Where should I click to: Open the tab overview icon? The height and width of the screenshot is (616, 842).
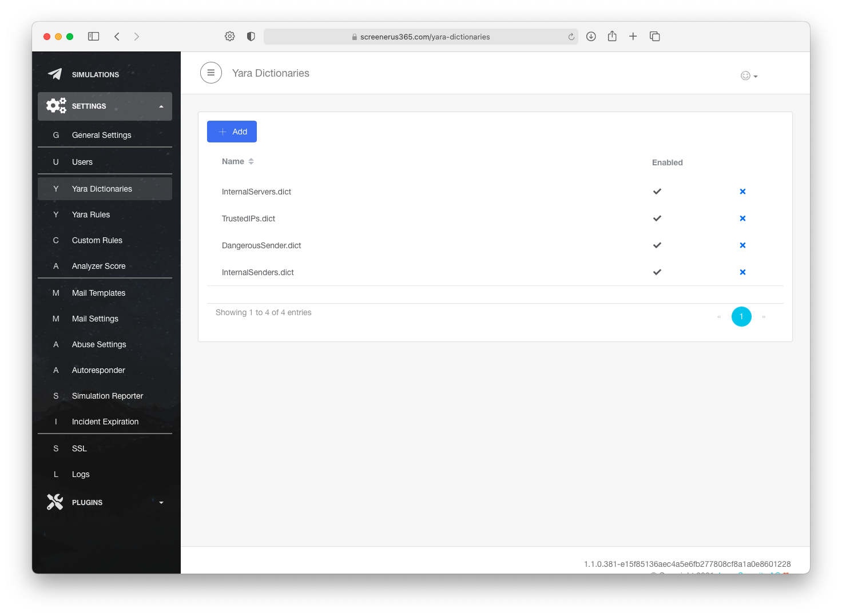click(x=655, y=37)
